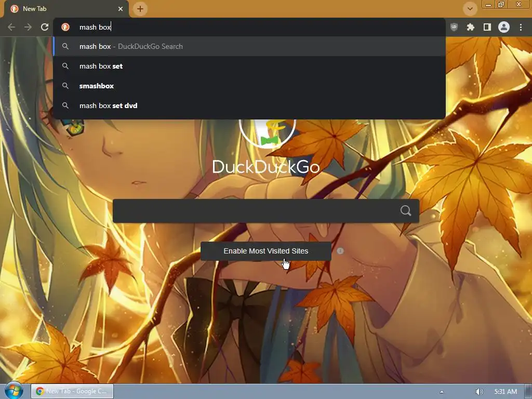Choose the 'smashbox' suggestion
Image resolution: width=532 pixels, height=399 pixels.
point(249,86)
